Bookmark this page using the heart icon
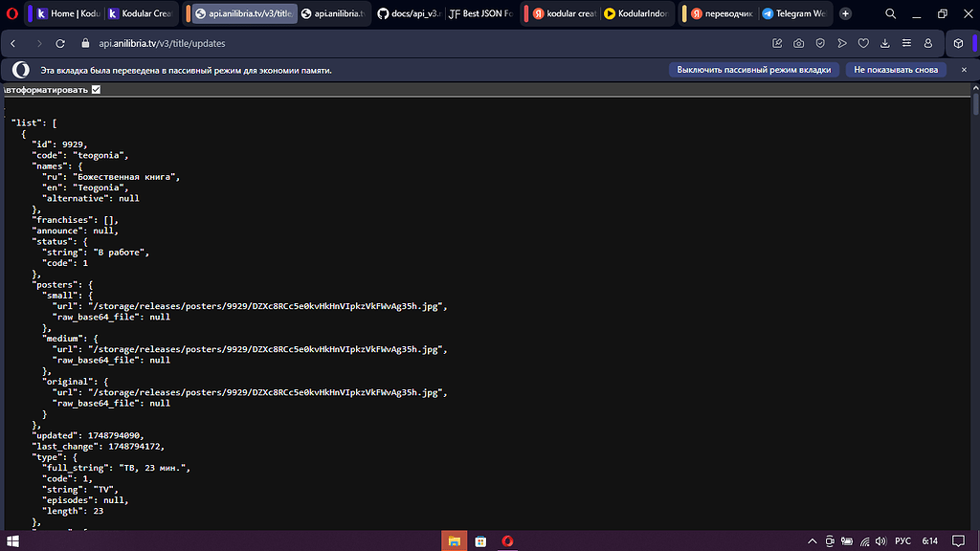This screenshot has width=980, height=551. [863, 43]
